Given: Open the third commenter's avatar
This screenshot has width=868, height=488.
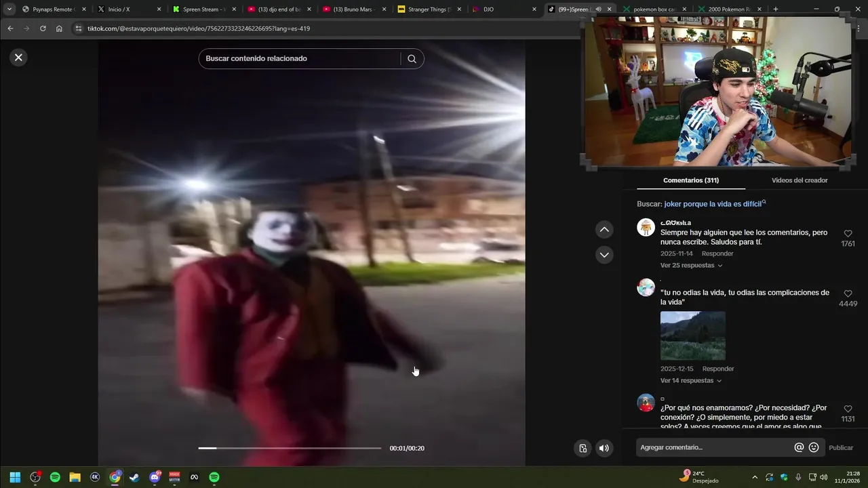Looking at the screenshot, I should tap(646, 403).
